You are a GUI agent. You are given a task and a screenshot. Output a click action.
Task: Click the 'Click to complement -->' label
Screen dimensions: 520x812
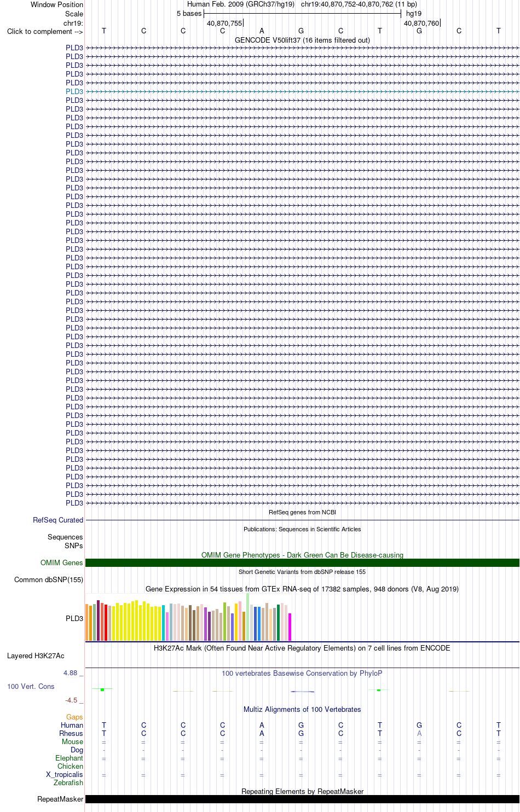click(45, 31)
